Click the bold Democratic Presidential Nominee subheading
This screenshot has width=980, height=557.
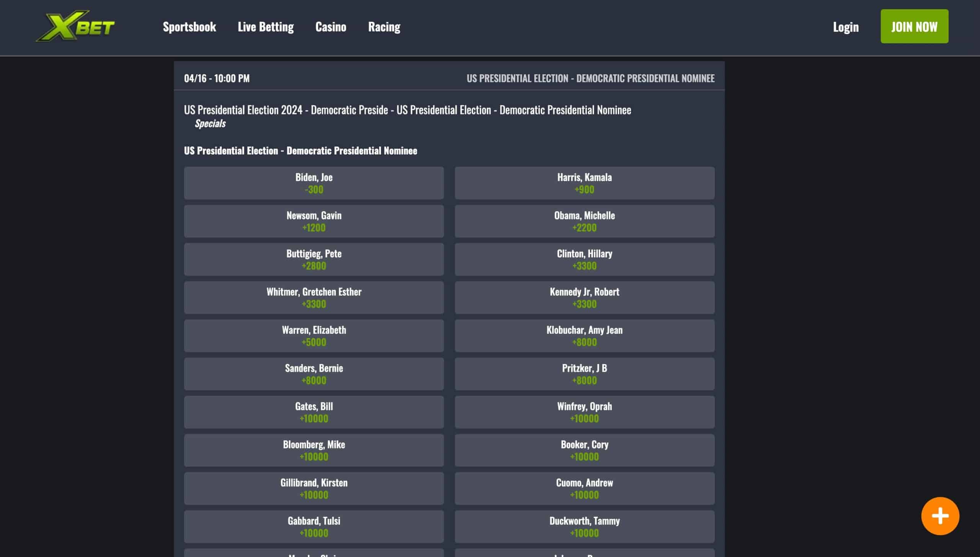tap(301, 151)
